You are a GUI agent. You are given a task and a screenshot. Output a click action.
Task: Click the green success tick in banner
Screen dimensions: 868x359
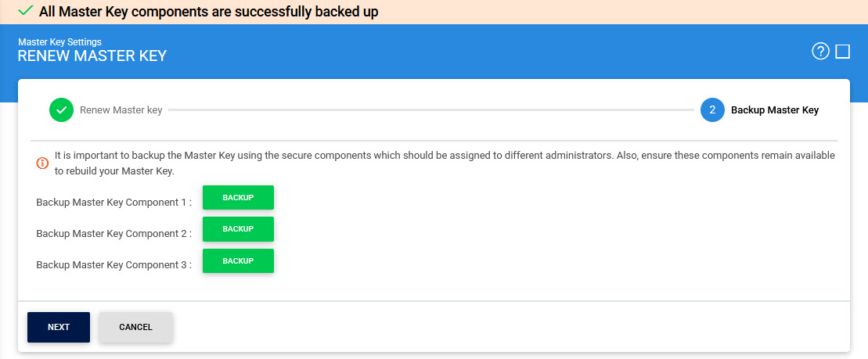coord(25,11)
